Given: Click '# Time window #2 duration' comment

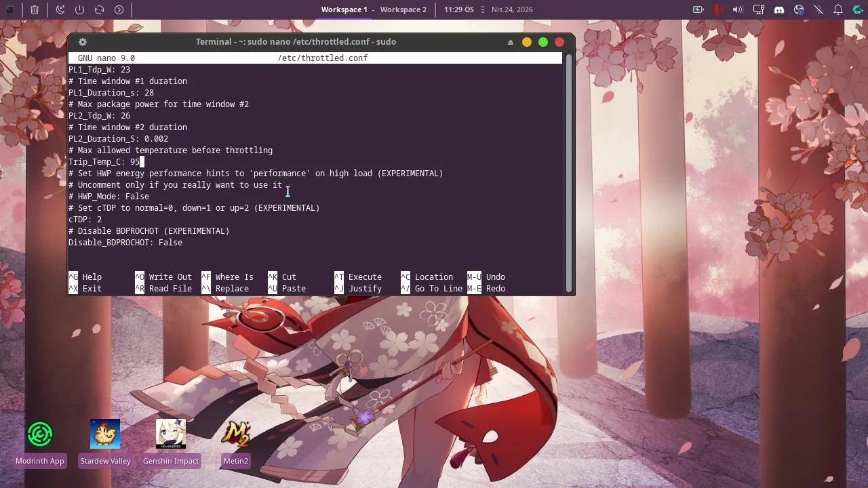Looking at the screenshot, I should coord(127,127).
